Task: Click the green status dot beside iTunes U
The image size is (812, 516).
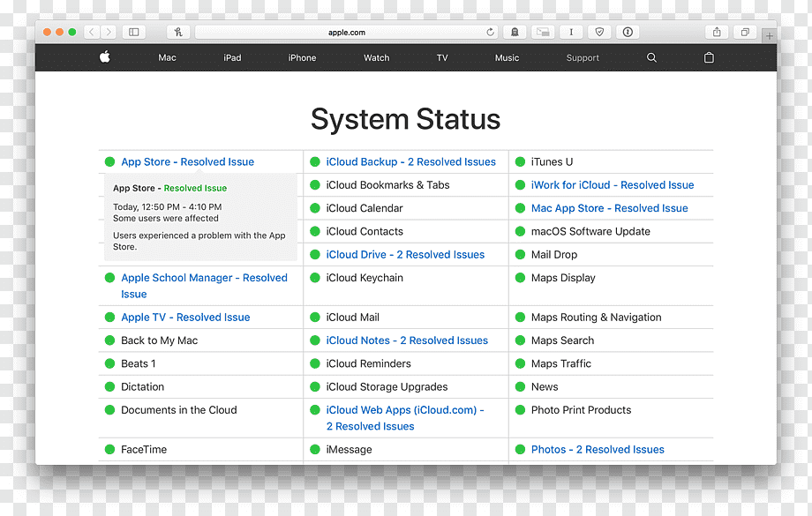Action: tap(521, 162)
